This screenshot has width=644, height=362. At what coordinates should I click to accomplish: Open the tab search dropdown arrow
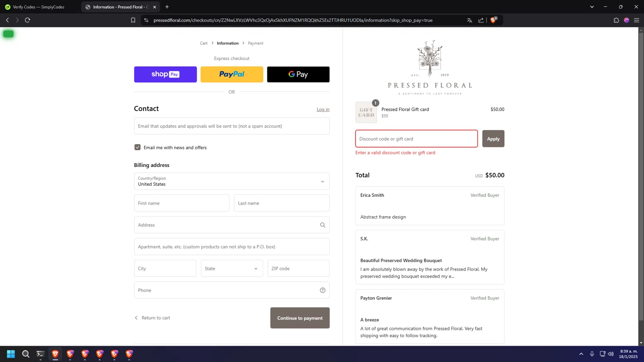click(x=592, y=7)
